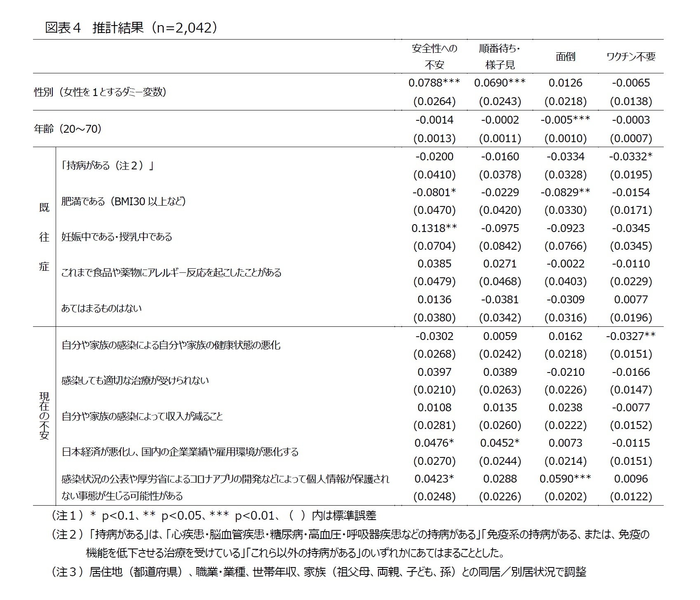Image resolution: width=700 pixels, height=600 pixels.
Task: Click value -0.0381 in あてはまるものはない row
Action: coord(500,300)
